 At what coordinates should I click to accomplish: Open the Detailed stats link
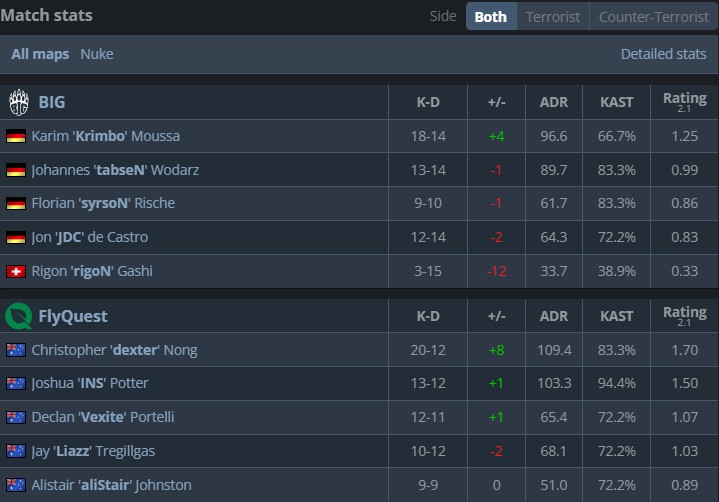663,54
